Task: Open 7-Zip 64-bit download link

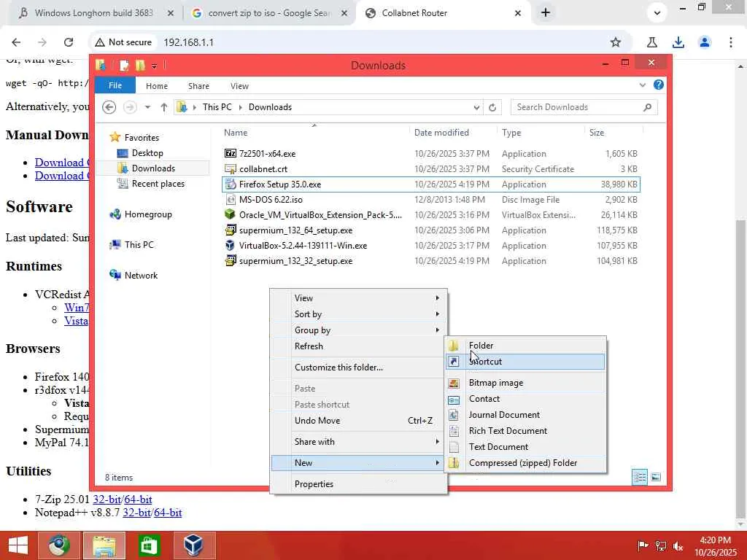Action: point(138,499)
